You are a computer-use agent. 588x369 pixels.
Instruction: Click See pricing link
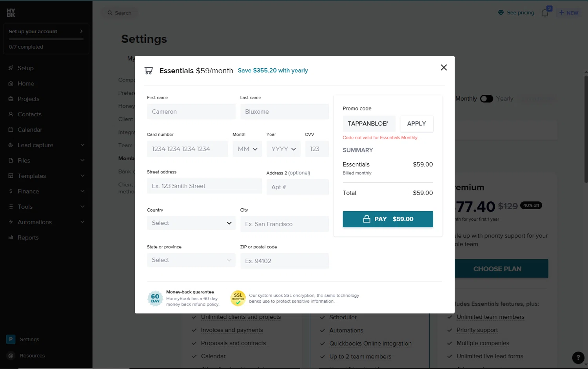[520, 13]
